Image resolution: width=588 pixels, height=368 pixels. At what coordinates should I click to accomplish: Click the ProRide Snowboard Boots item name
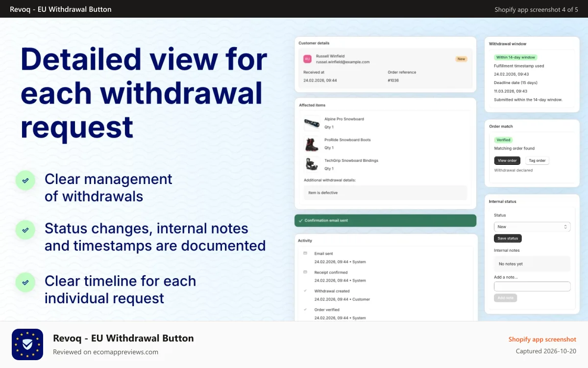347,140
